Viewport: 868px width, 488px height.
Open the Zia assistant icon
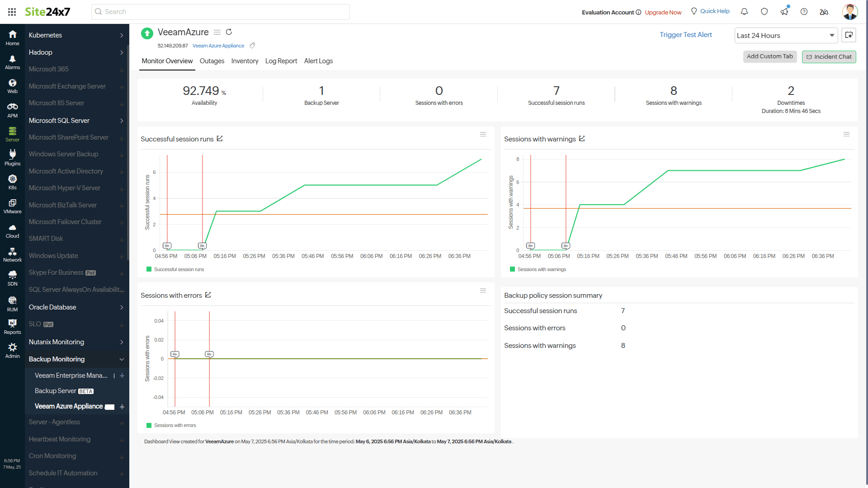[x=824, y=12]
